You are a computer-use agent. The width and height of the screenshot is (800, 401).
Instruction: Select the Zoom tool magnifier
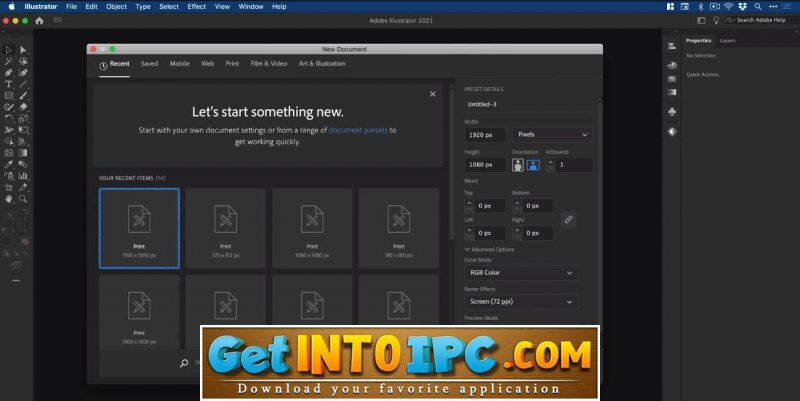(x=23, y=199)
